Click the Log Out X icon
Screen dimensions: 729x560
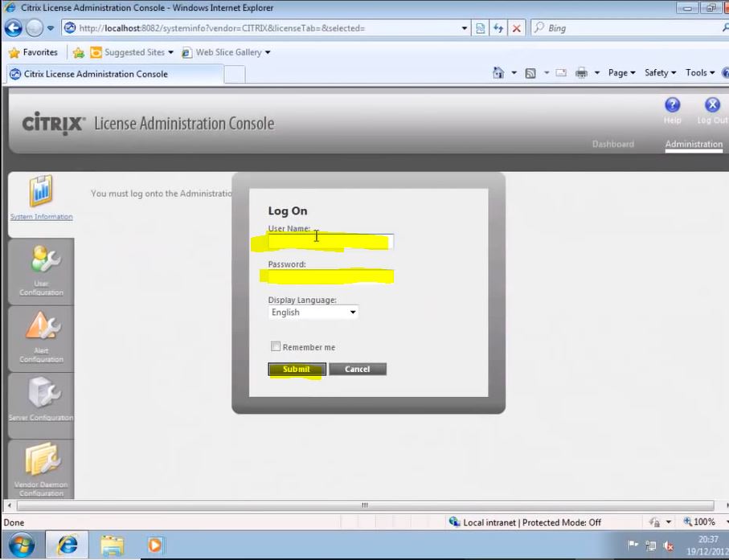(x=712, y=105)
